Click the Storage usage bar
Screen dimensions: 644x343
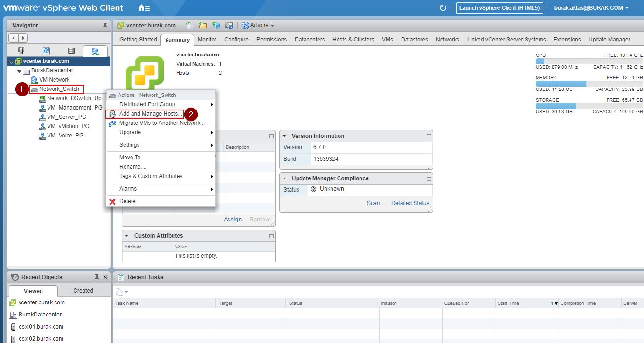click(589, 106)
